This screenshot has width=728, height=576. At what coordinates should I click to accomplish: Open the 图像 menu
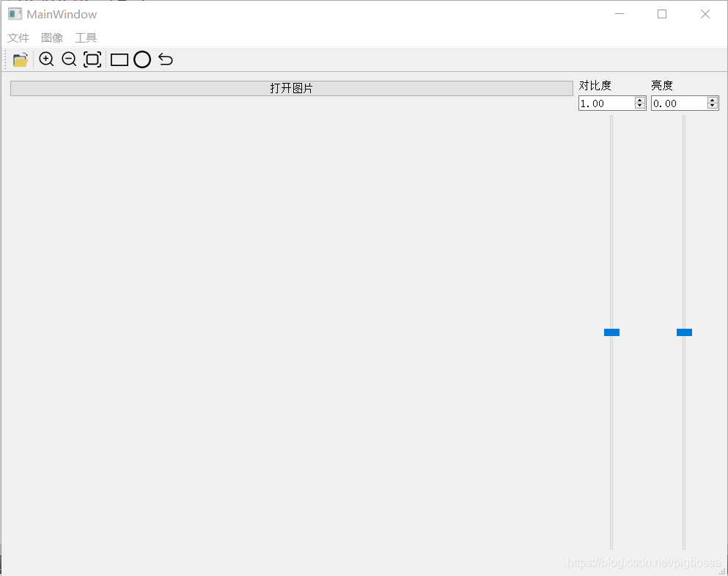[52, 37]
